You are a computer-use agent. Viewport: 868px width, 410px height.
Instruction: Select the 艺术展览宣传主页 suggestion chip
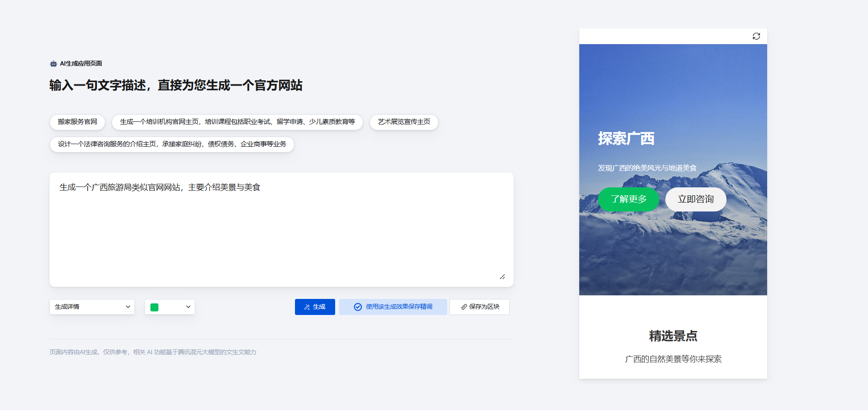tap(404, 122)
